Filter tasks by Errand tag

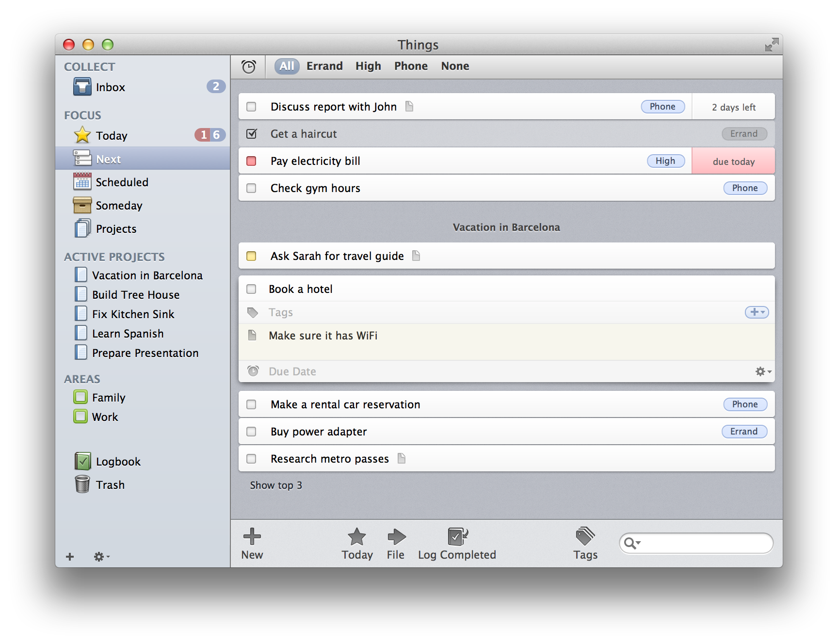[324, 66]
